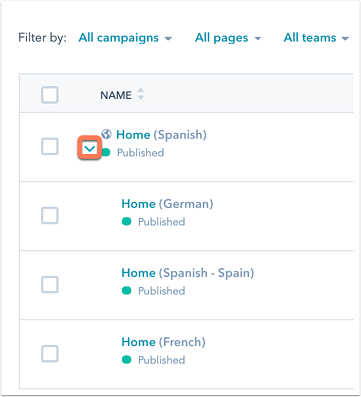Viewport: 361px width, 397px height.
Task: Check the box for Home (Spanish) row
Action: (x=50, y=146)
